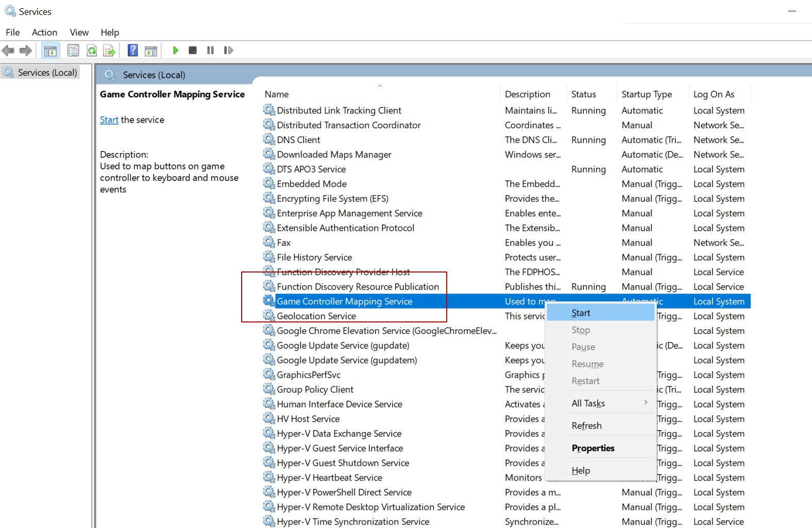Expand the All Tasks submenu
This screenshot has height=528, width=812.
tap(600, 403)
